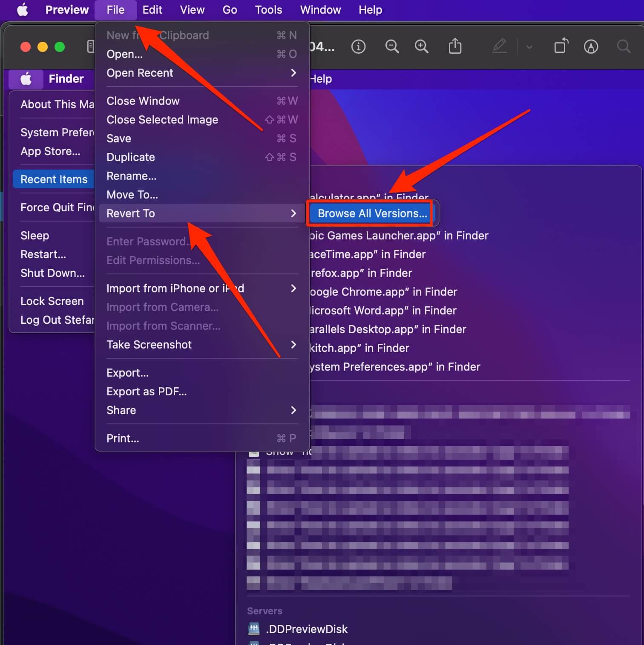The width and height of the screenshot is (644, 645).
Task: Click the sidebar view icon in Preview toolbar
Action: 90,46
